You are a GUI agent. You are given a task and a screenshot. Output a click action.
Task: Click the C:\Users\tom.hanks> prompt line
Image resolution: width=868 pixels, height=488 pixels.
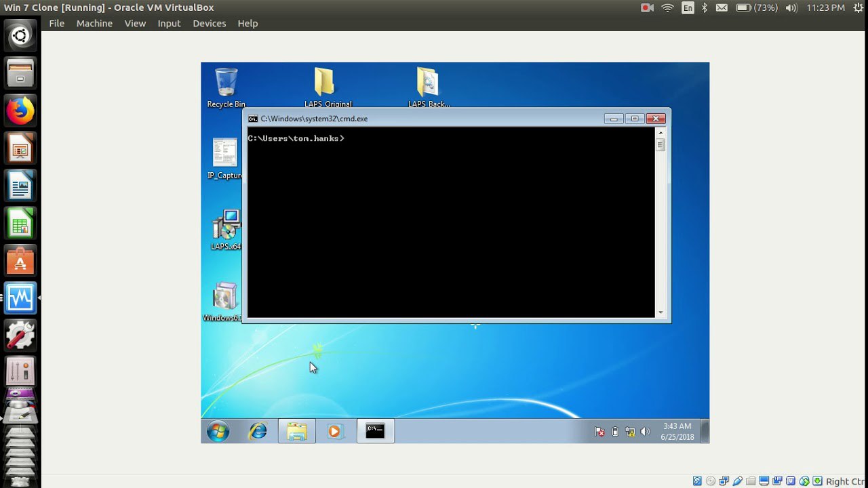(x=296, y=138)
